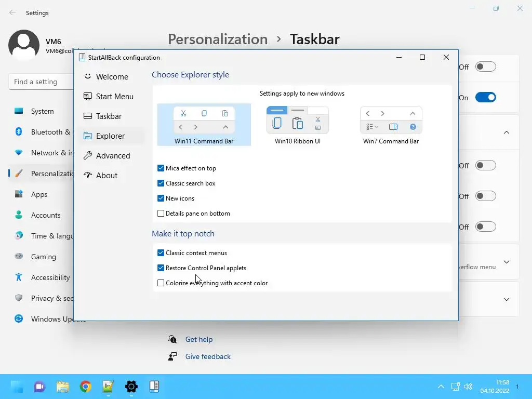The image size is (532, 399).
Task: Enable Colorize everything with accent color
Action: pos(161,283)
